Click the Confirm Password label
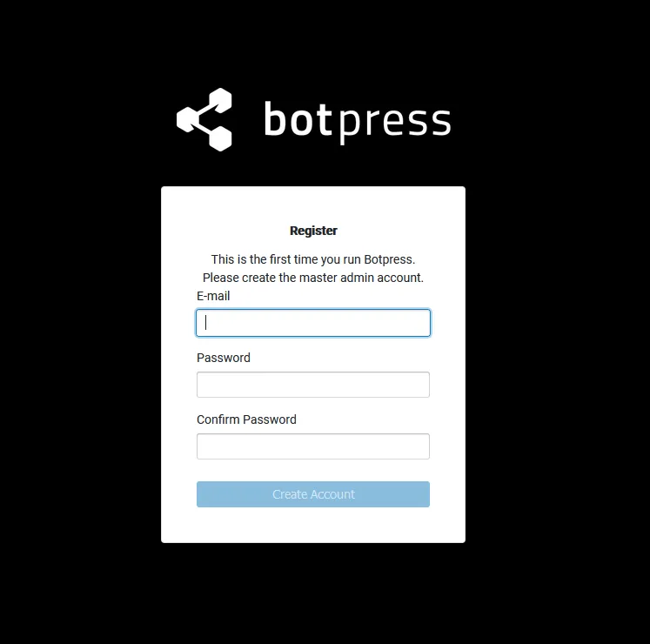 click(x=246, y=419)
